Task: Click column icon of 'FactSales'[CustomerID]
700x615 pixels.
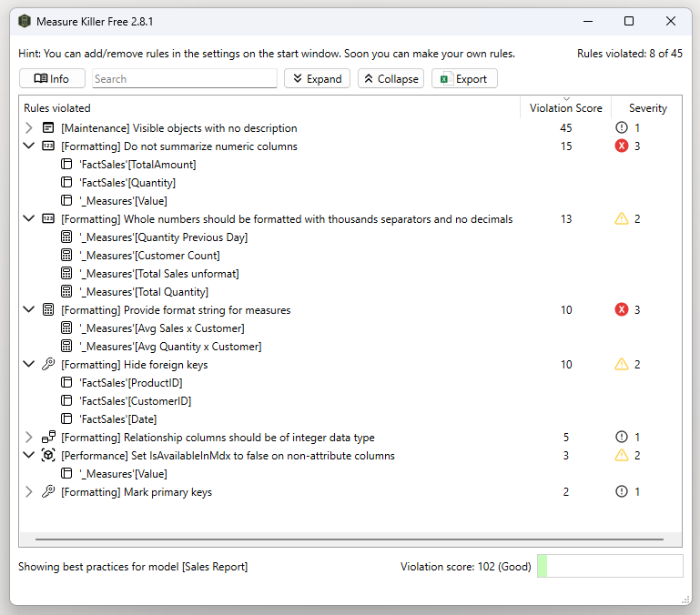Action: 66,401
